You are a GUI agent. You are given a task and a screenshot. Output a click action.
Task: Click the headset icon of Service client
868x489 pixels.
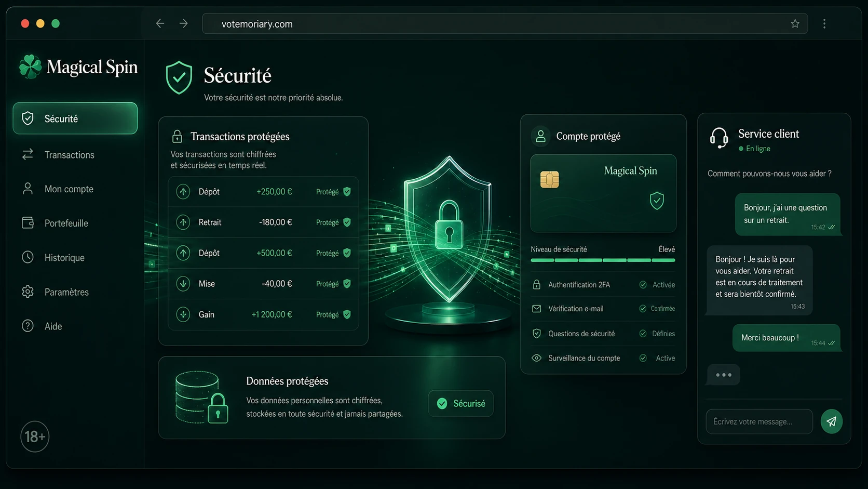[719, 138]
